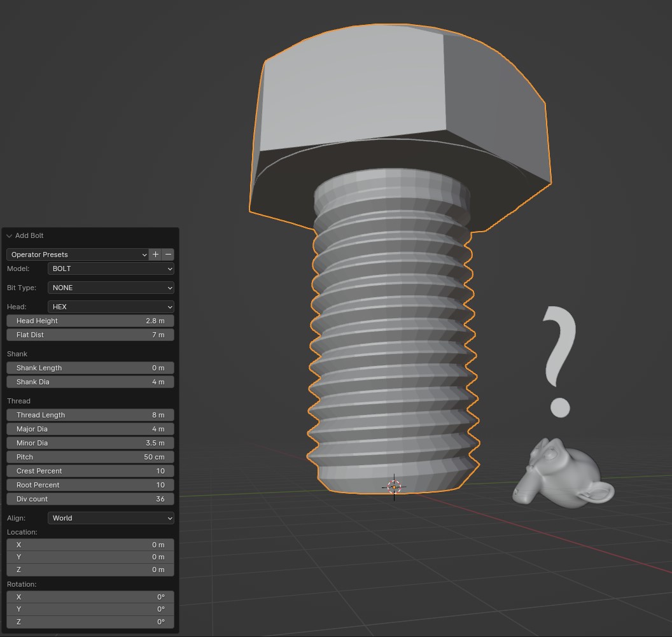The width and height of the screenshot is (672, 637).
Task: Click the Head Height value field
Action: (90, 321)
